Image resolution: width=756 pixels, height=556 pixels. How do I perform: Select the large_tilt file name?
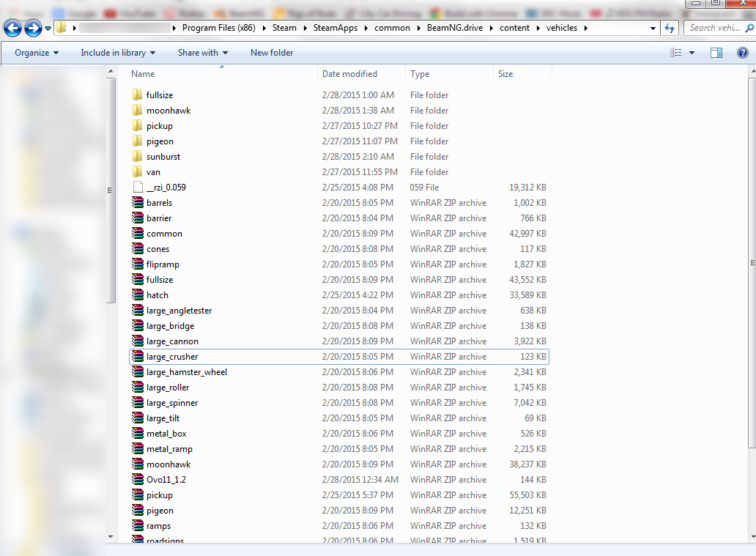click(163, 418)
